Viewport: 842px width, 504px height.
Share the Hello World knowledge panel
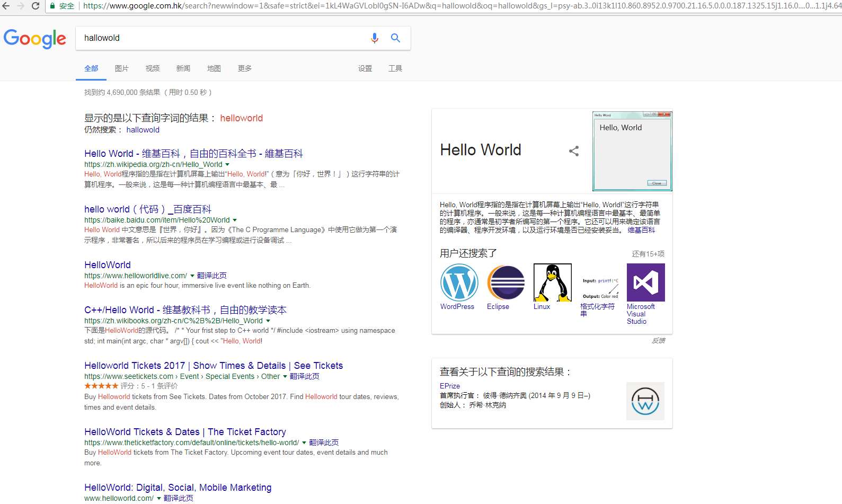tap(574, 151)
